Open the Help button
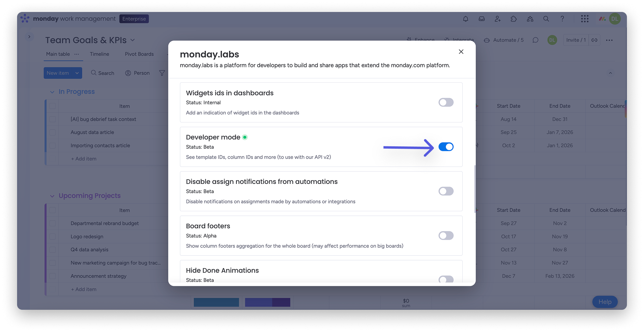644x332 pixels. tap(605, 302)
